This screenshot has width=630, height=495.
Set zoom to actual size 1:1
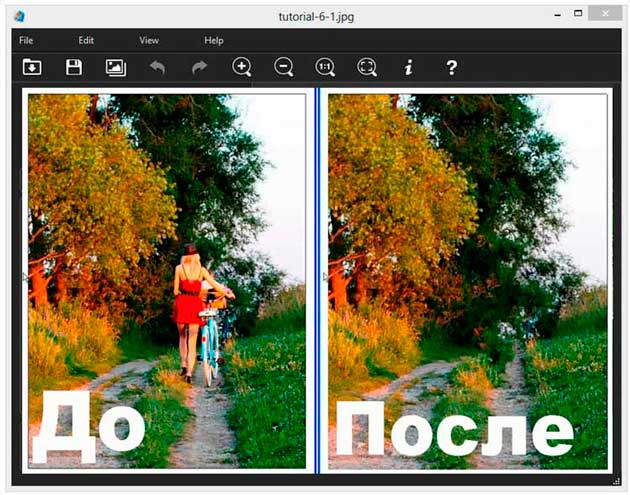click(x=325, y=67)
